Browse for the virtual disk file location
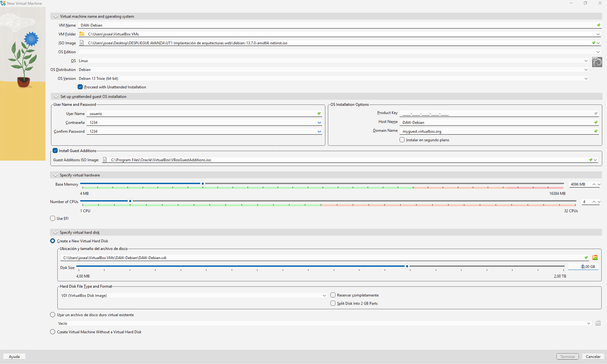 [595, 258]
